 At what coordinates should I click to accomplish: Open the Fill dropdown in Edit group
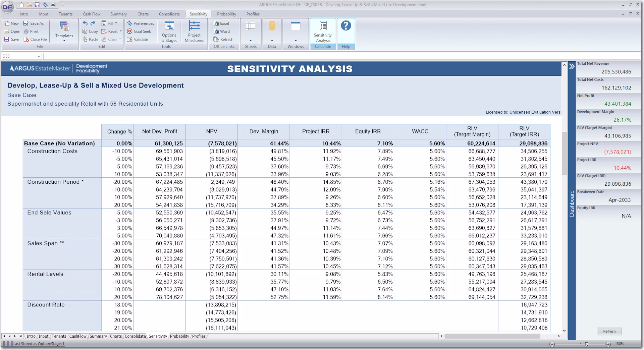coord(116,23)
